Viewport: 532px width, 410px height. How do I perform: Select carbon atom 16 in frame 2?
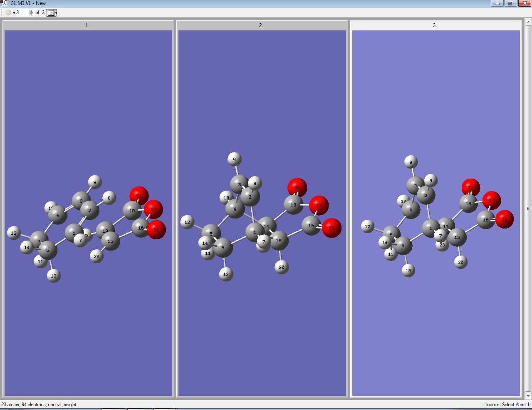pos(311,225)
